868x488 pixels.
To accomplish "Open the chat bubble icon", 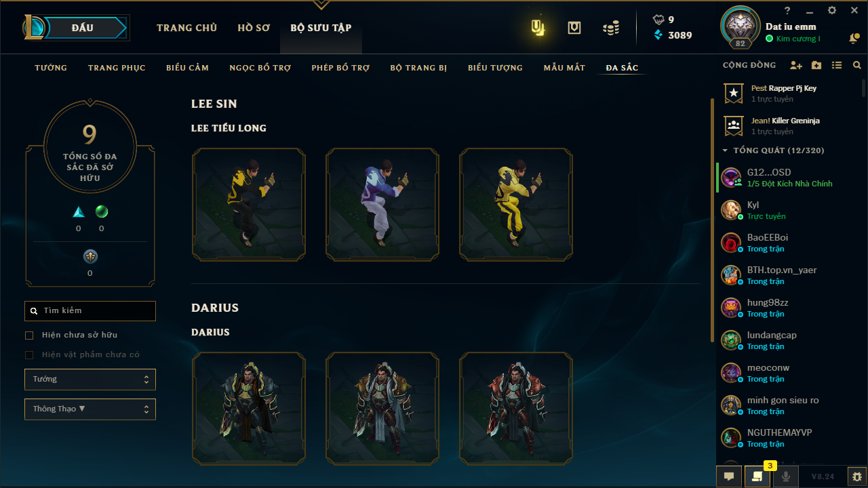I will coord(729,476).
